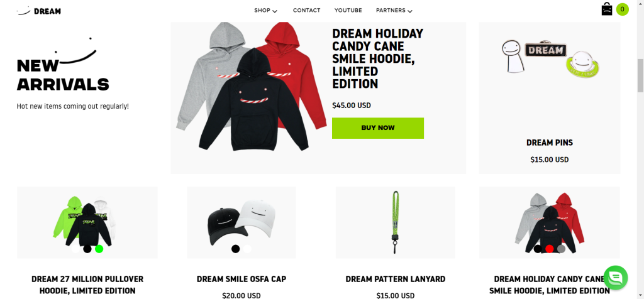
Task: Click the green cart count badge
Action: coord(622,9)
